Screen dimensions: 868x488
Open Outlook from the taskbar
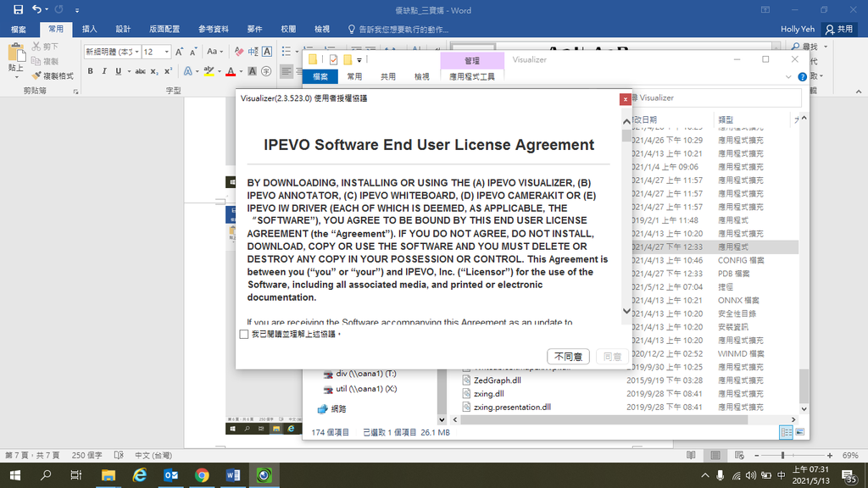pos(170,475)
